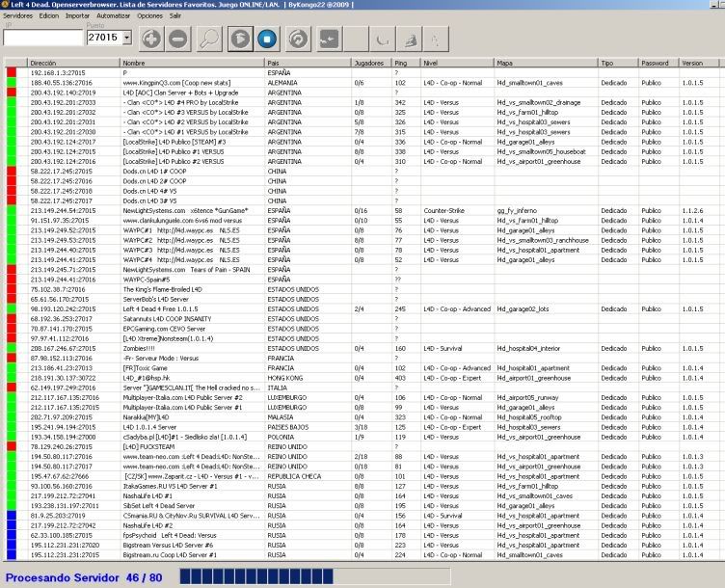
Task: Click green status square for Zombies!!!! server
Action: click(12, 348)
